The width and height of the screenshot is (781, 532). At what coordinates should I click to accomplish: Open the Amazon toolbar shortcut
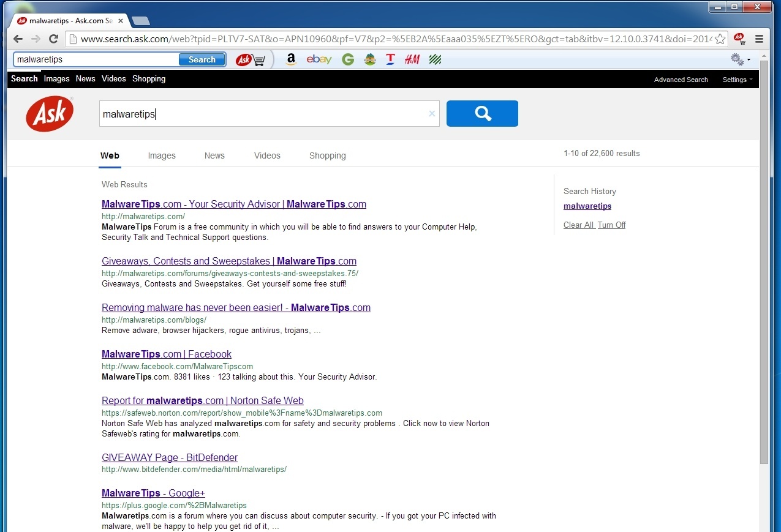click(x=291, y=59)
